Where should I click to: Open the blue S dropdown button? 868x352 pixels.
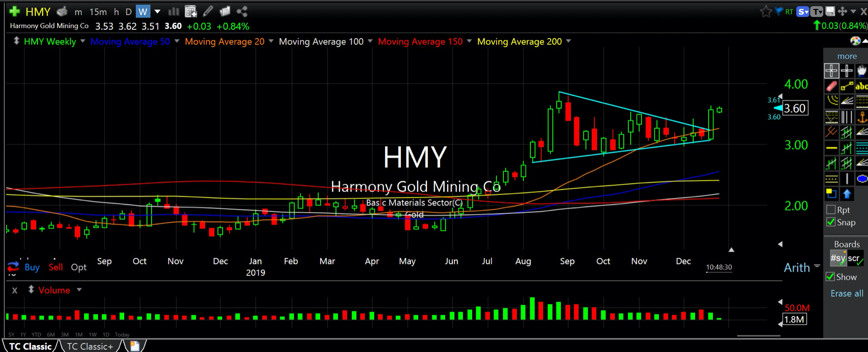tap(803, 12)
